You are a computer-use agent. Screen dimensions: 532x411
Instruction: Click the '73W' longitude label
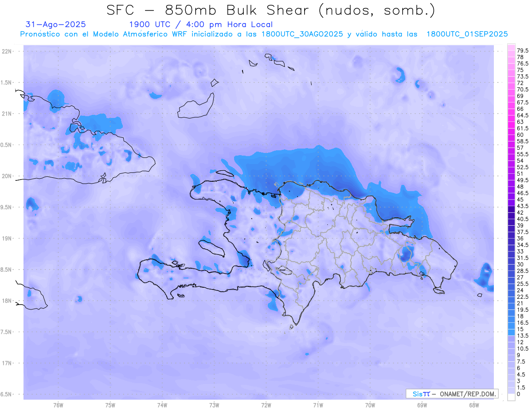click(214, 405)
